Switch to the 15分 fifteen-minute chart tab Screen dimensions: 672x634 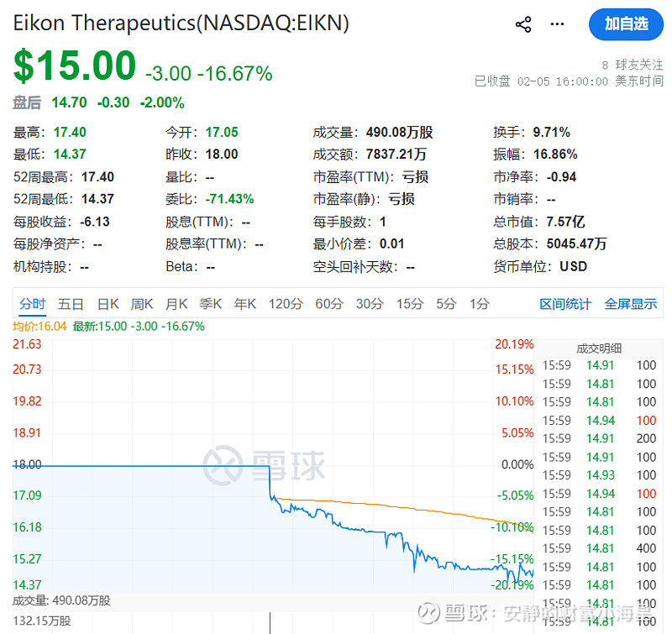click(x=409, y=305)
